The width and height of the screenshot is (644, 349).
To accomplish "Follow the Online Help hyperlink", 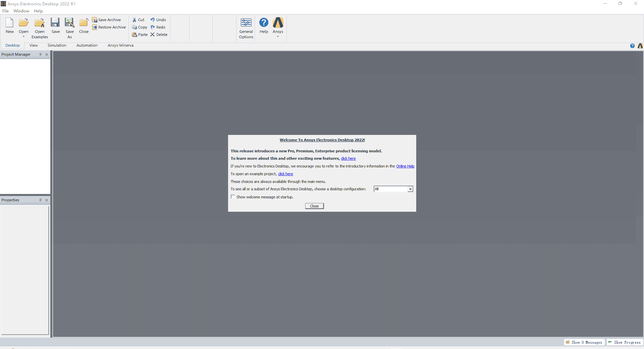I will 405,166.
